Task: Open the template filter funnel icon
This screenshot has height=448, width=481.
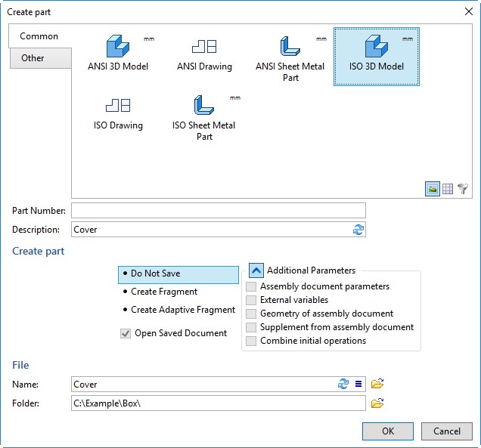Action: 463,189
